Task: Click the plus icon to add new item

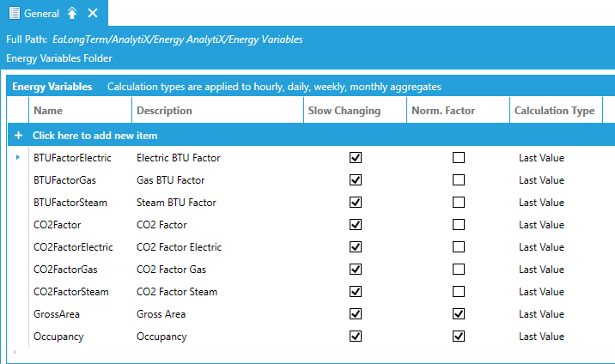Action: point(18,136)
